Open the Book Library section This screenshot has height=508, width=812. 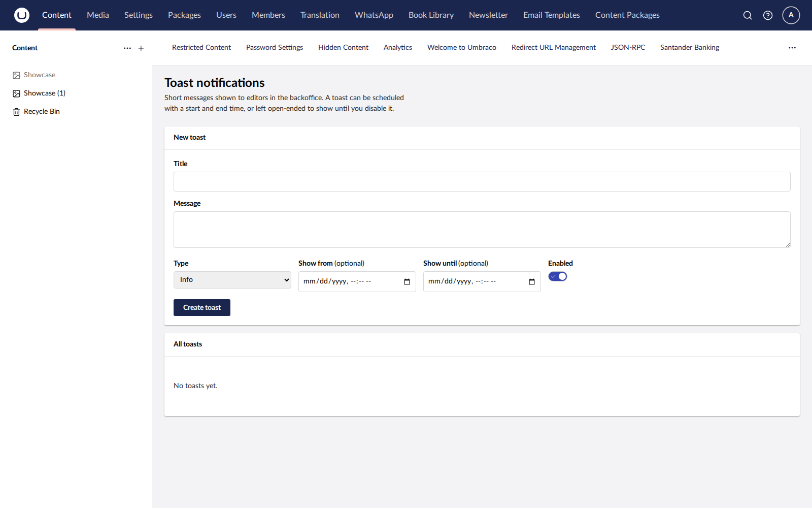point(431,15)
